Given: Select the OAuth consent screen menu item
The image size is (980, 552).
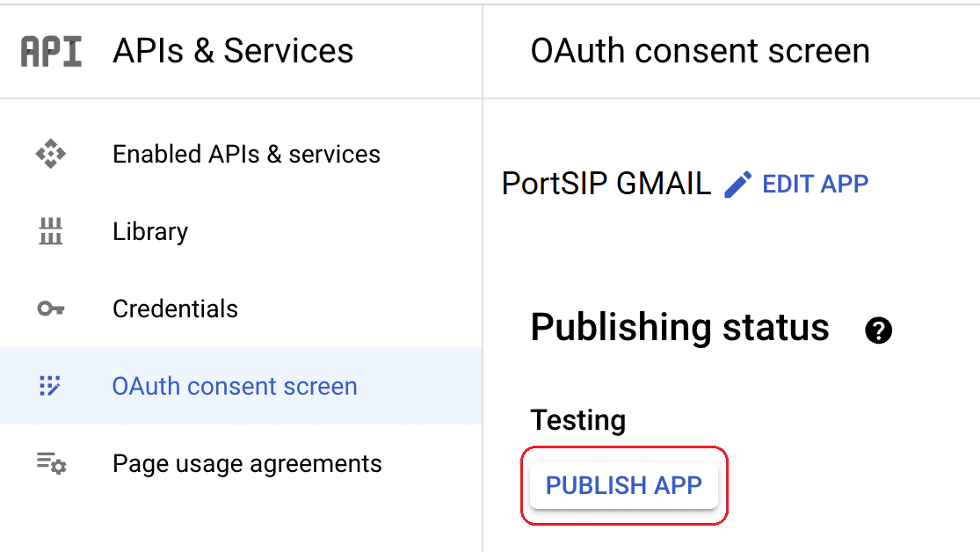Looking at the screenshot, I should point(235,387).
